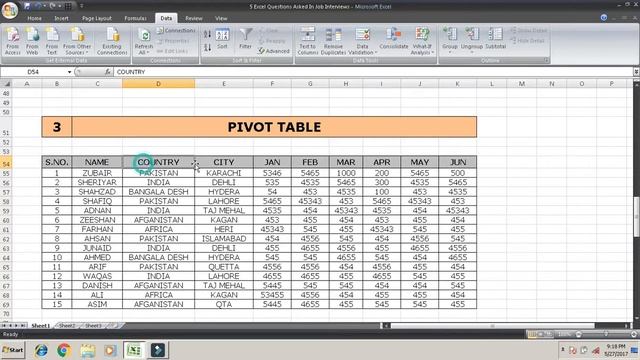Click the BANGALA DESH cell in row 57
This screenshot has width=640, height=360.
(x=158, y=191)
